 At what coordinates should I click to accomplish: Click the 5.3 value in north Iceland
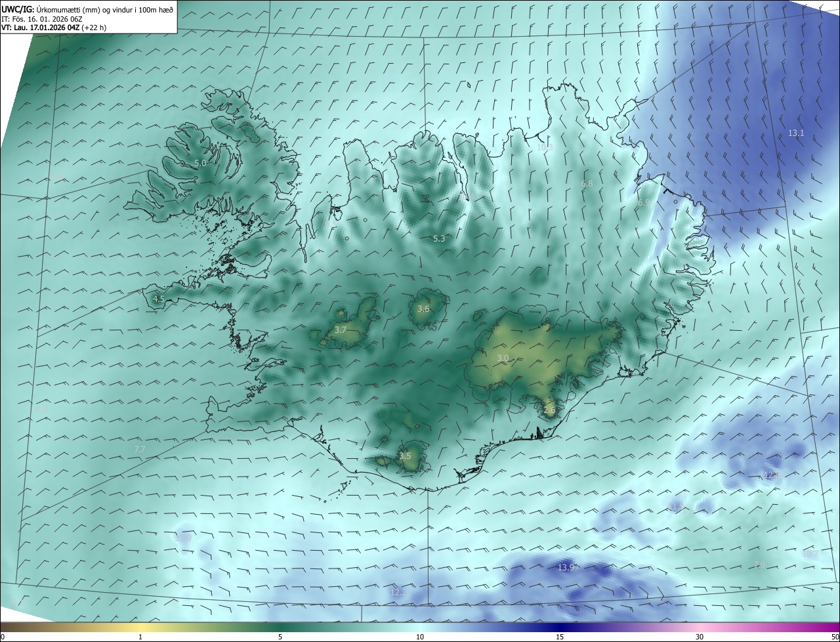coord(439,239)
